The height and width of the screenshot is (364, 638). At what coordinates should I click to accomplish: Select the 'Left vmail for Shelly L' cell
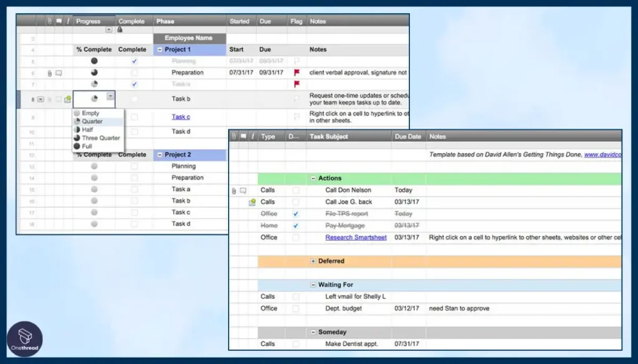point(349,297)
